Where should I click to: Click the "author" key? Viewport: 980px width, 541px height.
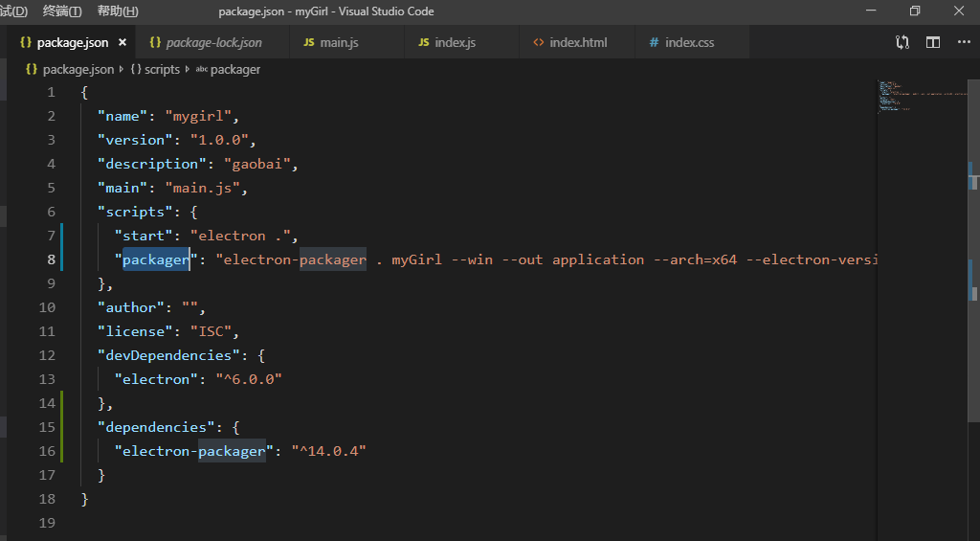[x=131, y=307]
